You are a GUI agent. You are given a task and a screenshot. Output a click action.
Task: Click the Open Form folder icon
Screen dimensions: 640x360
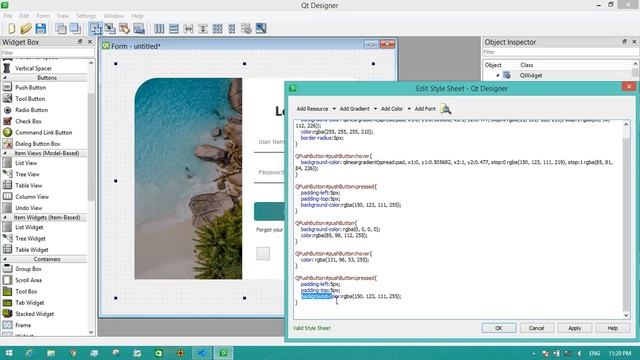click(x=26, y=29)
